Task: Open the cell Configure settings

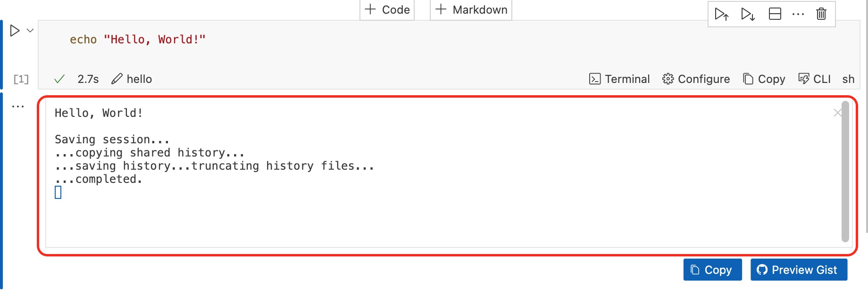Action: [x=696, y=79]
